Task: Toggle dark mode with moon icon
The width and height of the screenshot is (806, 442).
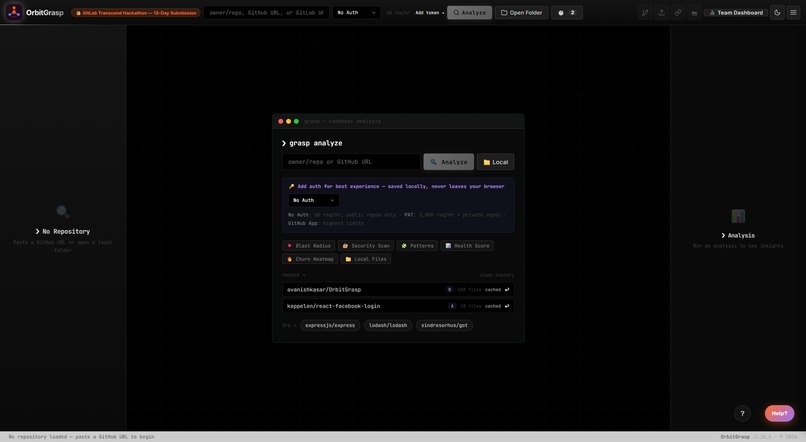Action: tap(777, 13)
